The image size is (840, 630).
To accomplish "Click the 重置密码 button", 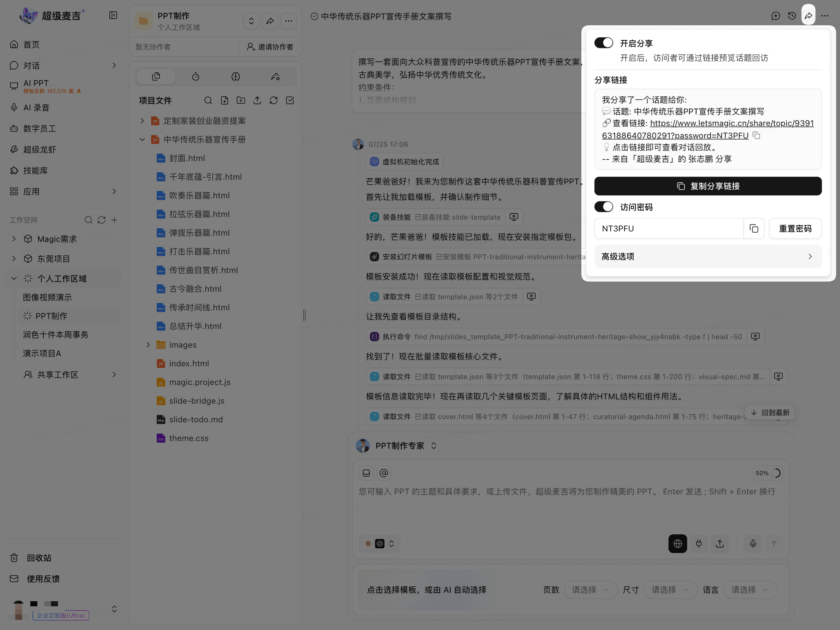I will coord(795,229).
